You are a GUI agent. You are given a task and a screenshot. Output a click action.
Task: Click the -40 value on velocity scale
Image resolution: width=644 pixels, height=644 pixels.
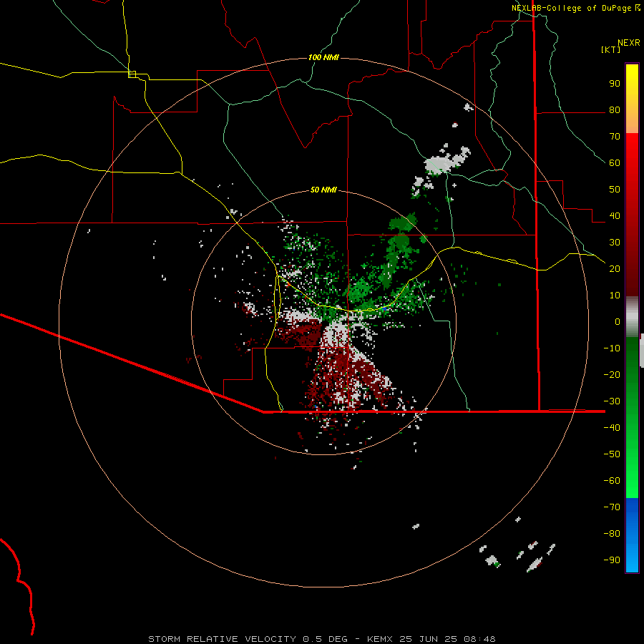click(612, 428)
